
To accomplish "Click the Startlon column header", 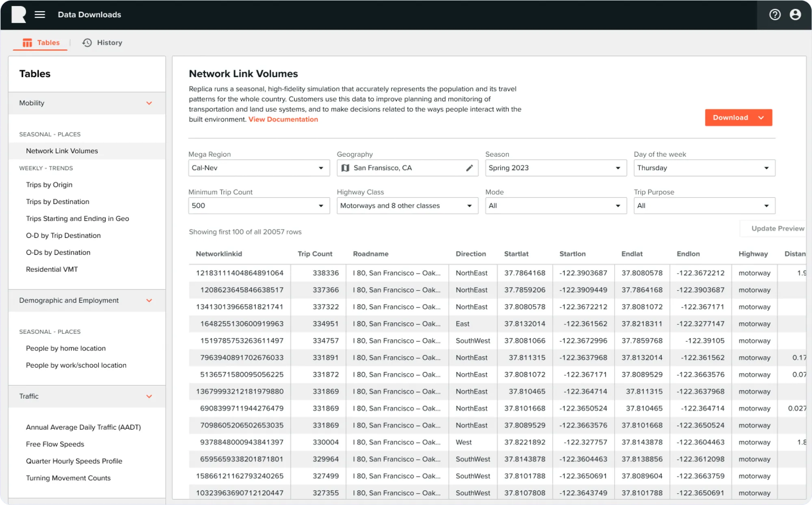I will pos(572,254).
